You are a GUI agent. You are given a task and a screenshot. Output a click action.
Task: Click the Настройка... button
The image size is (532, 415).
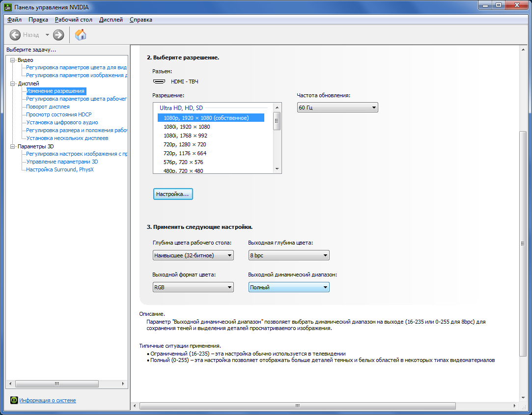tap(173, 194)
